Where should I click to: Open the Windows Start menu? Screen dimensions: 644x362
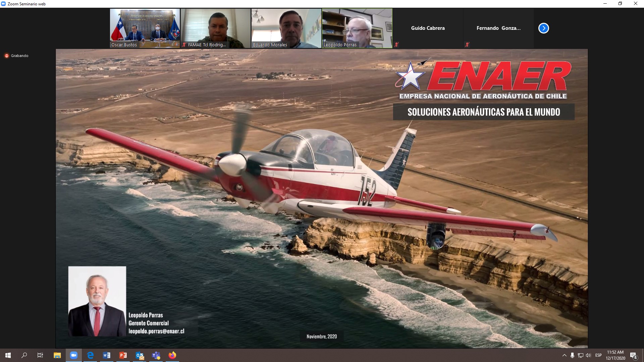(x=8, y=355)
